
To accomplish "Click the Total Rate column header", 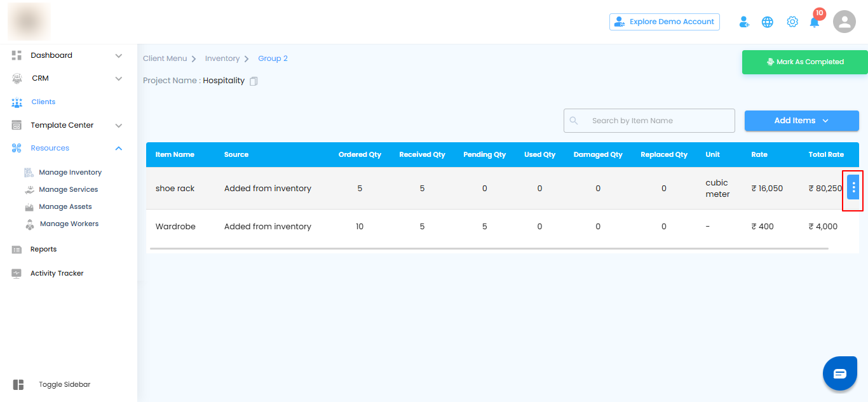I will tap(826, 154).
